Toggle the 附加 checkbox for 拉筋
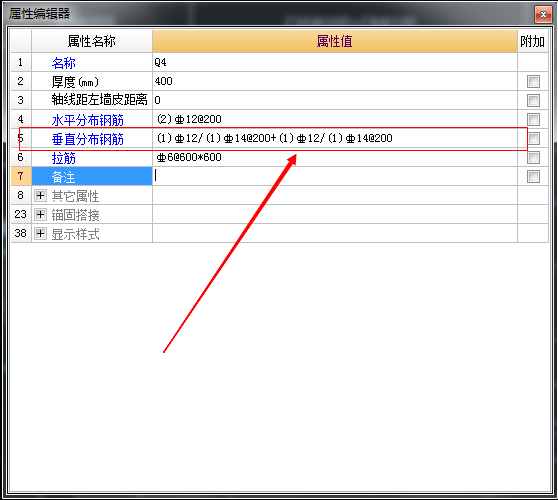This screenshot has width=558, height=500. 533,157
